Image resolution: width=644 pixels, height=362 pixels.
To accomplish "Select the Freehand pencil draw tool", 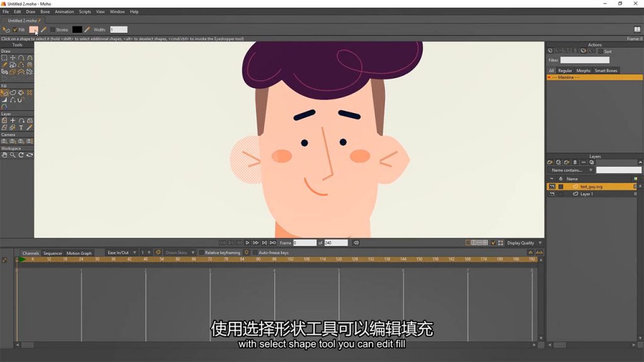I will pos(4,64).
